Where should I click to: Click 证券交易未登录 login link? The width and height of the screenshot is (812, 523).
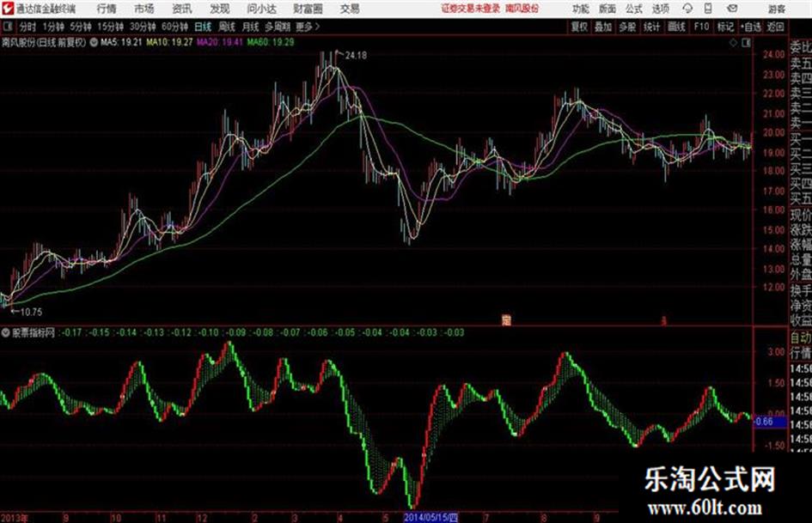tap(471, 9)
